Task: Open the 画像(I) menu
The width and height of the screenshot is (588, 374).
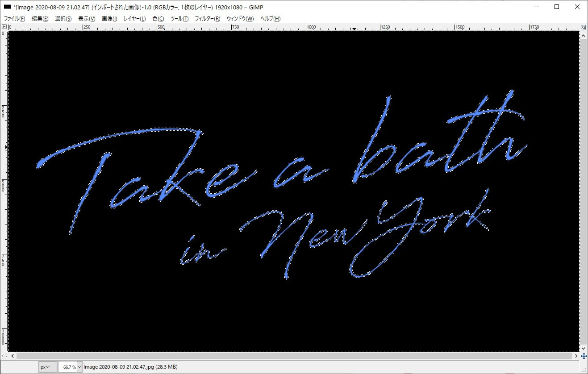Action: (109, 18)
